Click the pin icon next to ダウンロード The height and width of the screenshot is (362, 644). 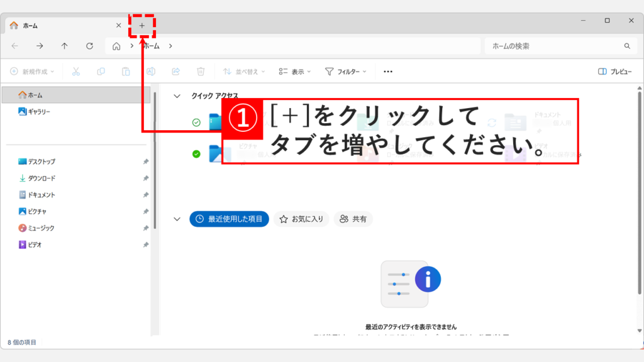point(146,178)
